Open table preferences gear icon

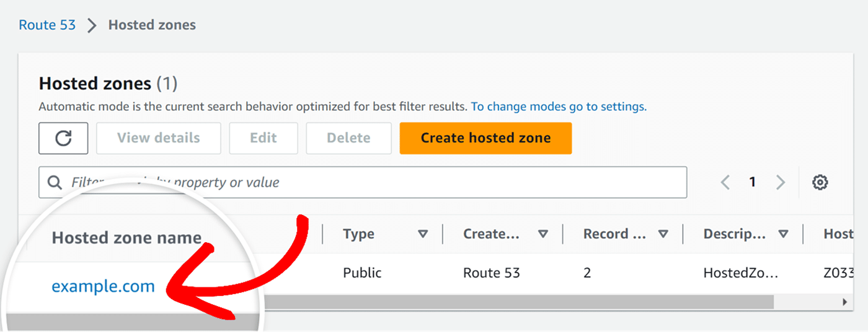(820, 182)
